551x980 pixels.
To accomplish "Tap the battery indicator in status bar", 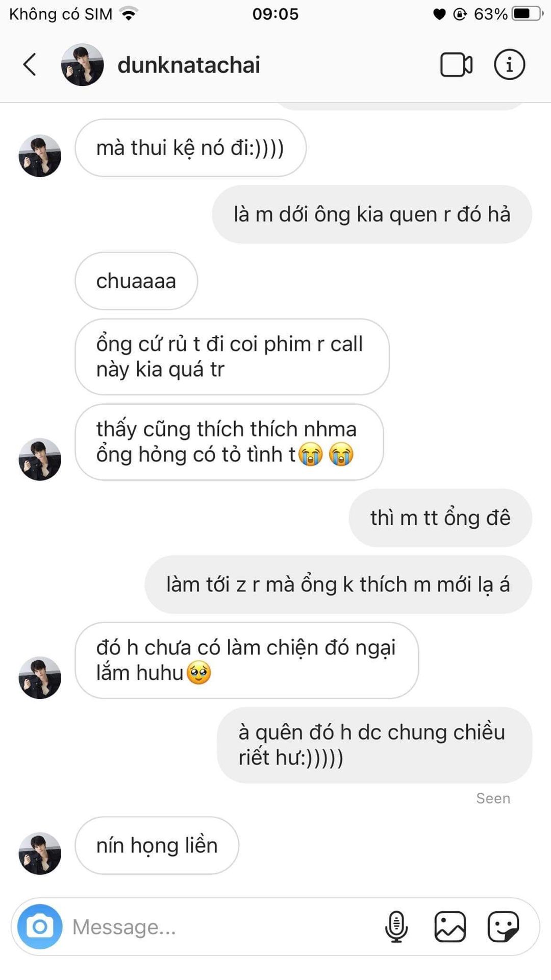I will click(528, 14).
